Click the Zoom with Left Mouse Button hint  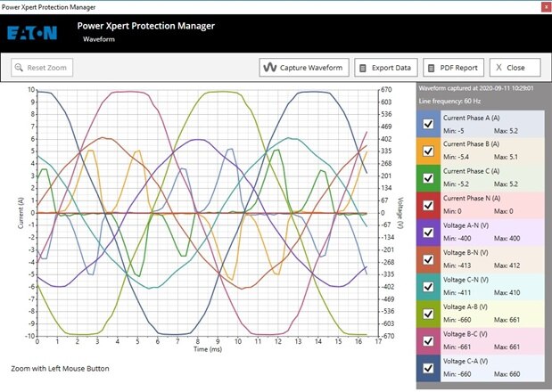pos(61,369)
